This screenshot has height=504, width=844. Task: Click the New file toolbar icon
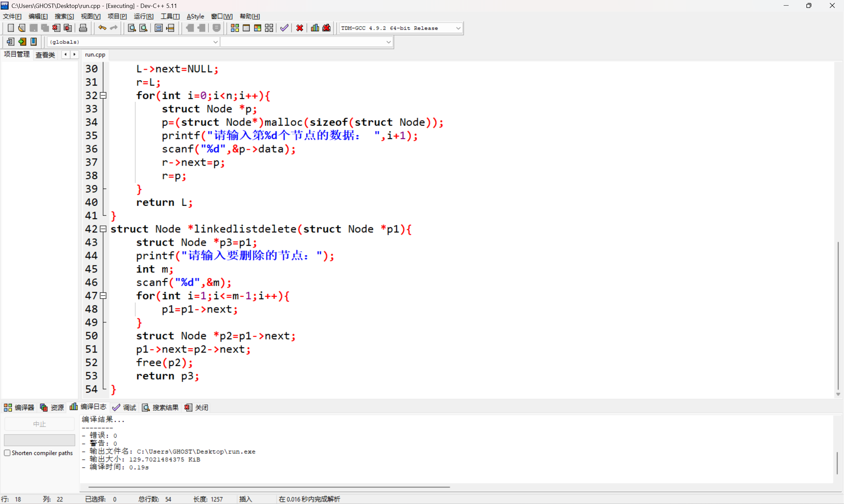pyautogui.click(x=11, y=28)
